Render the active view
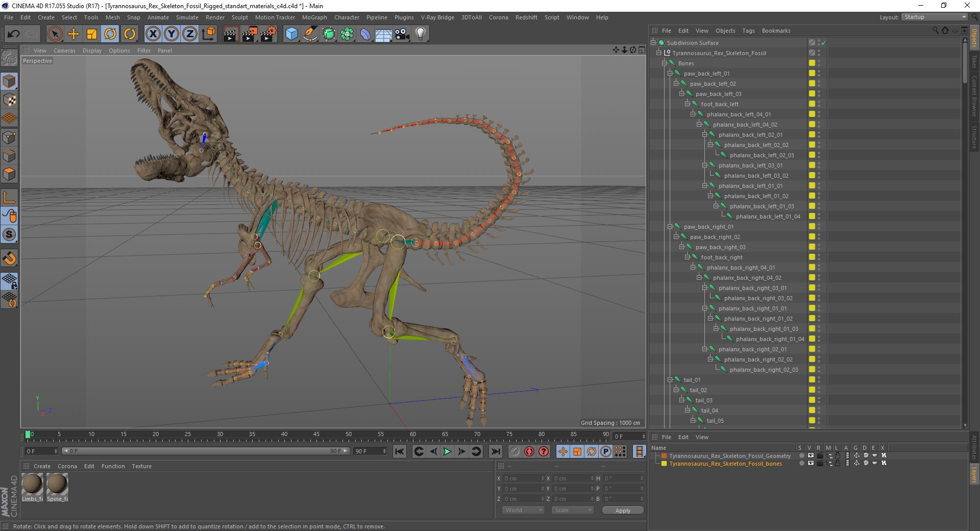980x531 pixels. [x=230, y=34]
